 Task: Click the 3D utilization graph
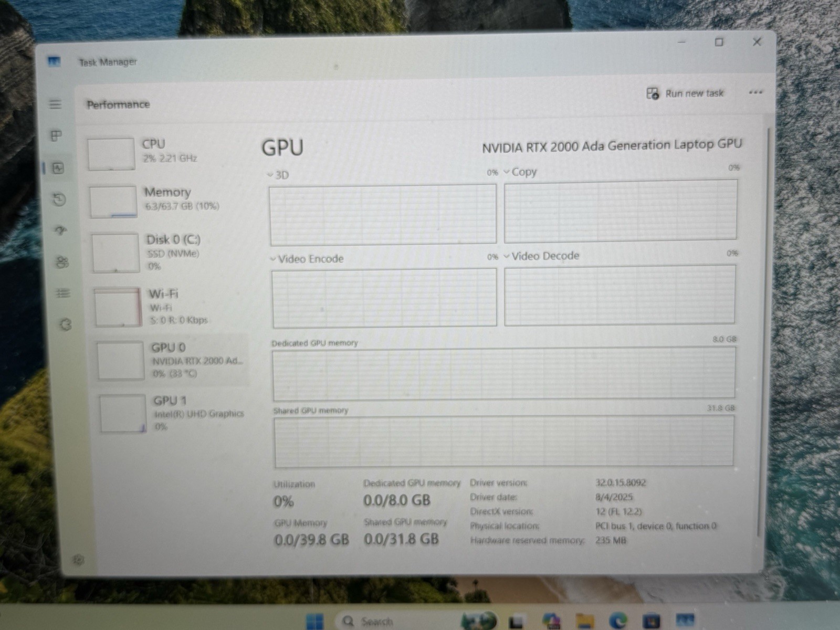(383, 215)
